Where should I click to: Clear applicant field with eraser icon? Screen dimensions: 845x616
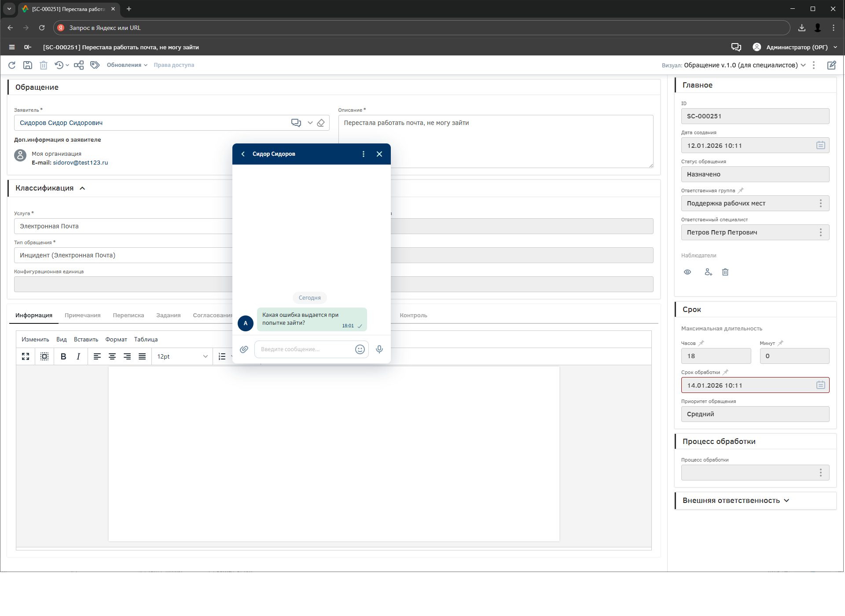coord(321,123)
